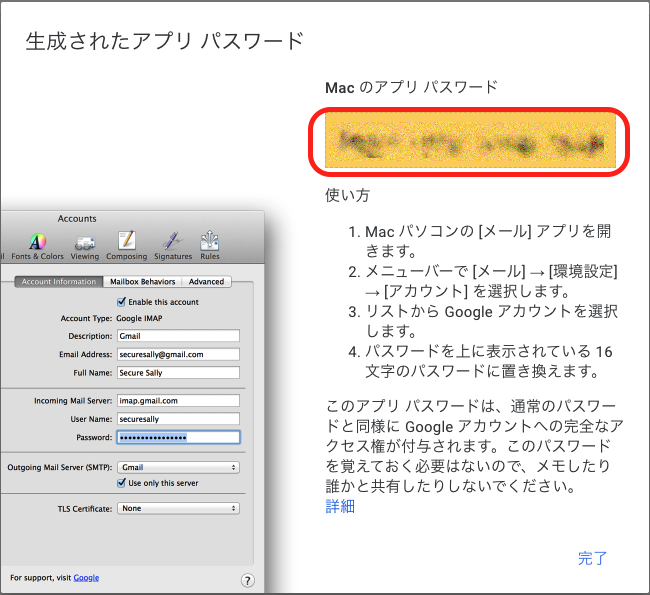Click the User Name input field
The image size is (650, 595).
(178, 419)
